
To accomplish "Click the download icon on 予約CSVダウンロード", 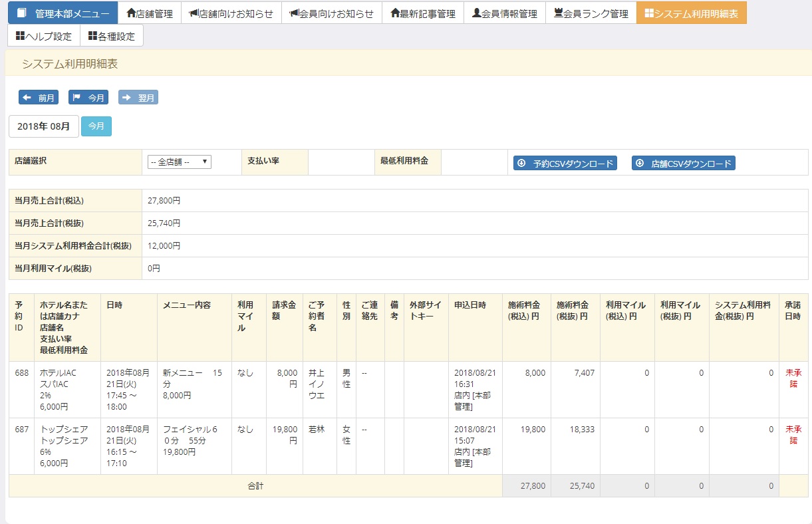I will pos(522,163).
